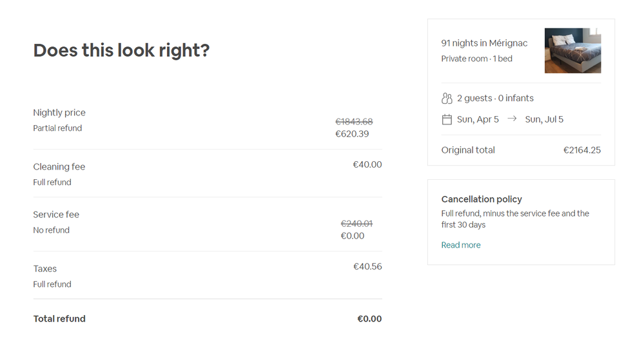Select the "91 nights in Mérignac" title
This screenshot has height=350, width=644.
(x=484, y=43)
